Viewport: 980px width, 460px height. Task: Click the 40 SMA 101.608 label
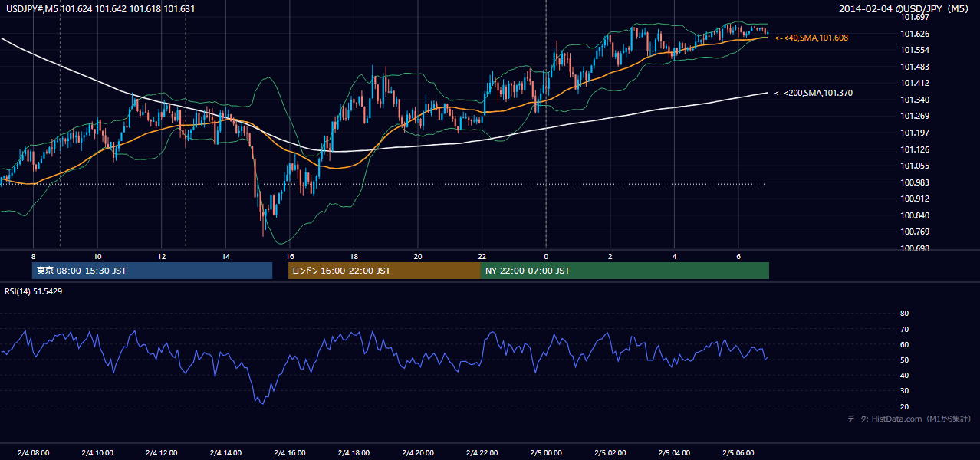(811, 38)
